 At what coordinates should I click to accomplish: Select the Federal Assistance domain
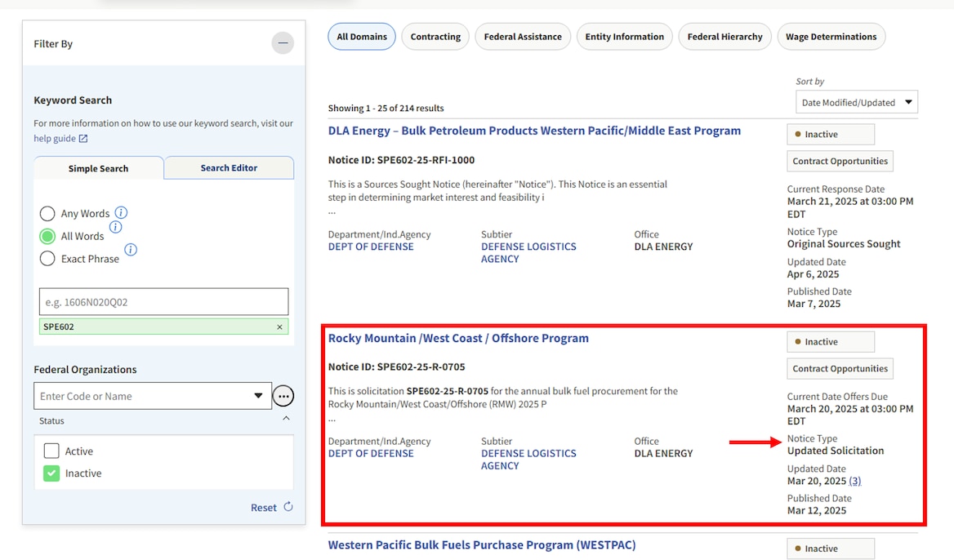[523, 37]
